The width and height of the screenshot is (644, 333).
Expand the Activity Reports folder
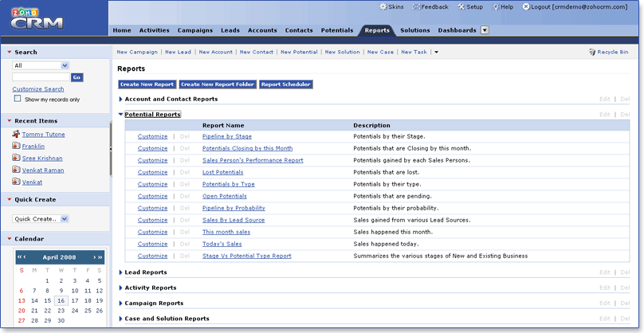click(x=121, y=288)
